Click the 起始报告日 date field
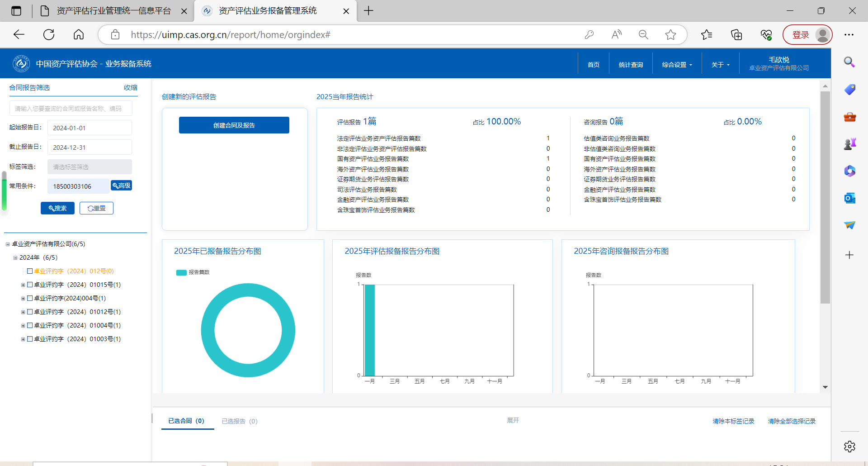The image size is (868, 466). click(x=90, y=128)
